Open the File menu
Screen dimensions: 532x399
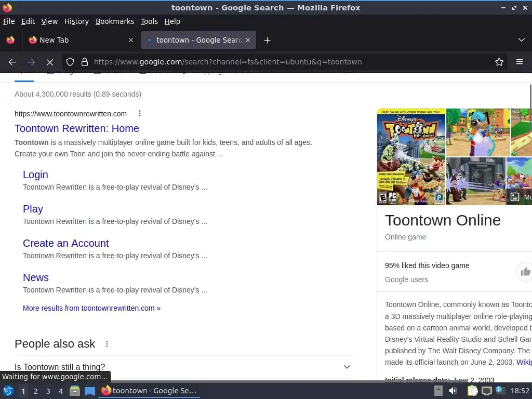9,21
